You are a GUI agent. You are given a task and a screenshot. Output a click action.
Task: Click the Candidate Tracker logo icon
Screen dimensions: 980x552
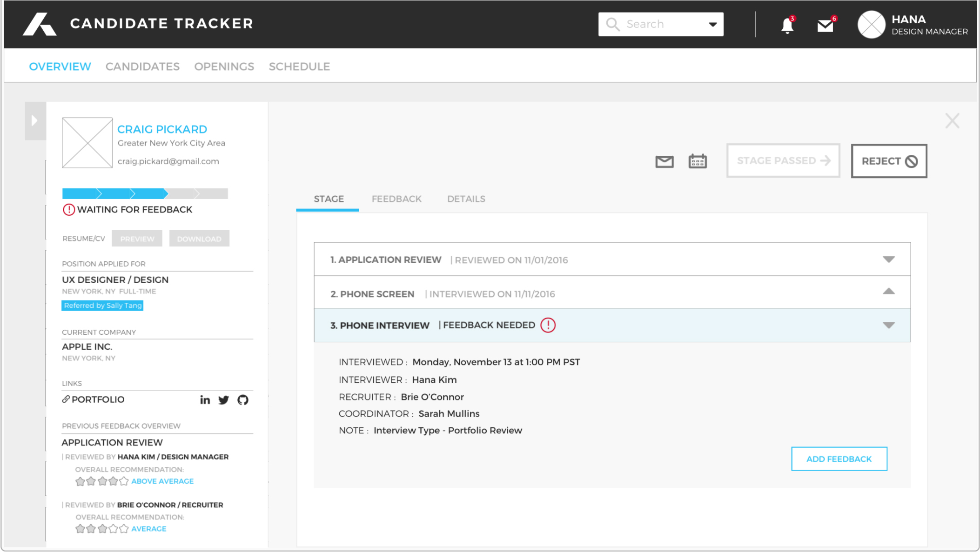click(x=40, y=24)
